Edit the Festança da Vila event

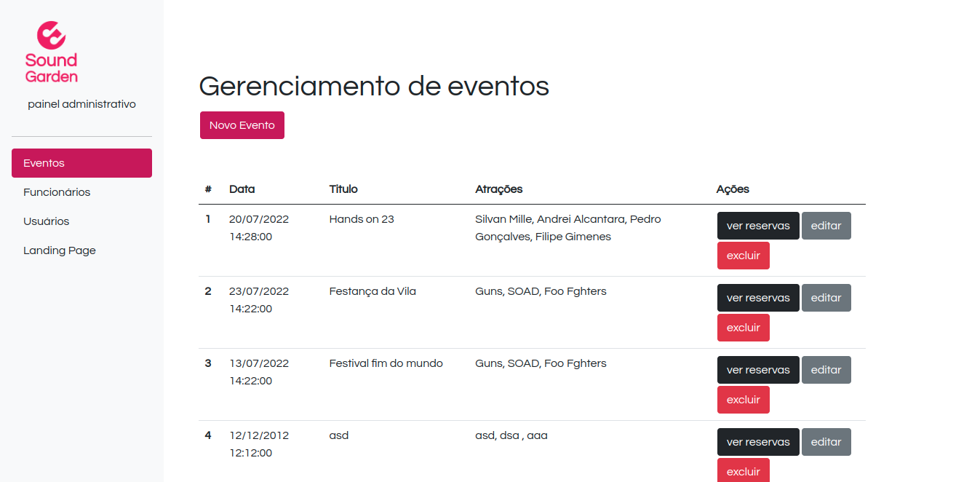pos(826,297)
